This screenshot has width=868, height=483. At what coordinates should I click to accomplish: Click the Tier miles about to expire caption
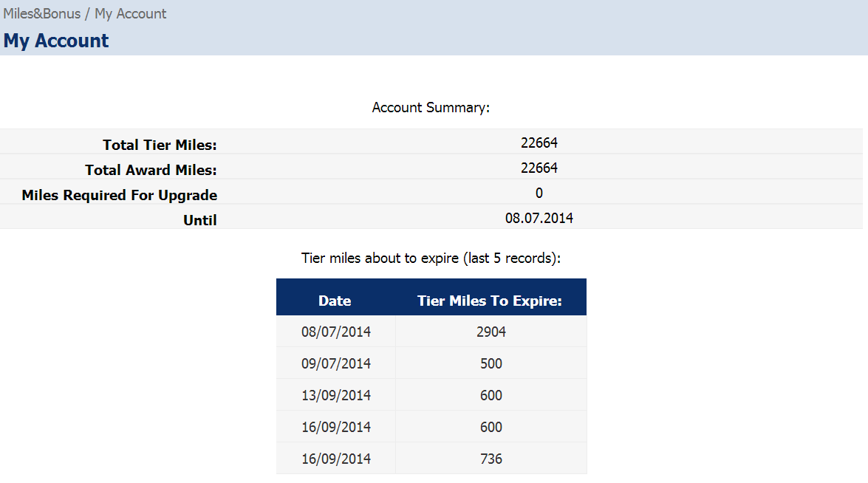431,258
